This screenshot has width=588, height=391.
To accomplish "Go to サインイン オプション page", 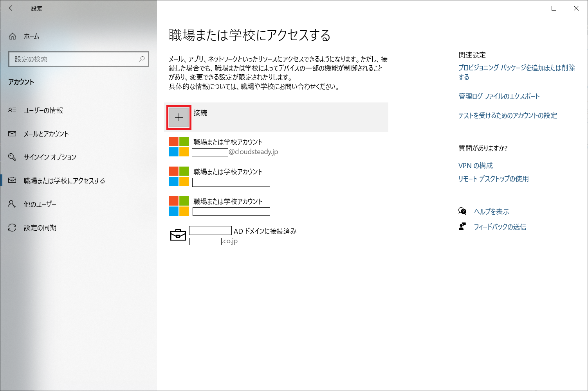I will click(x=50, y=157).
